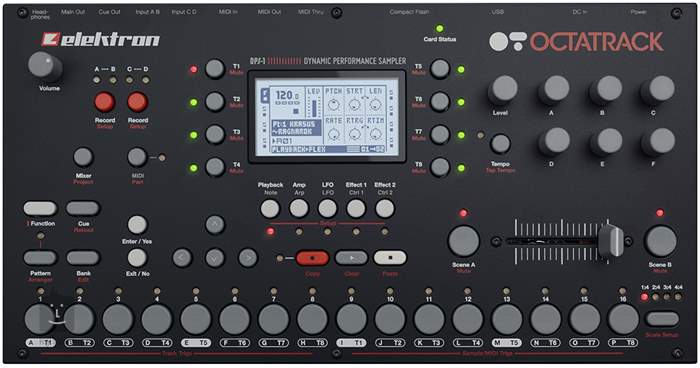Viewport: 700px width, 368px height.
Task: Click the crossfader handle
Action: (611, 241)
